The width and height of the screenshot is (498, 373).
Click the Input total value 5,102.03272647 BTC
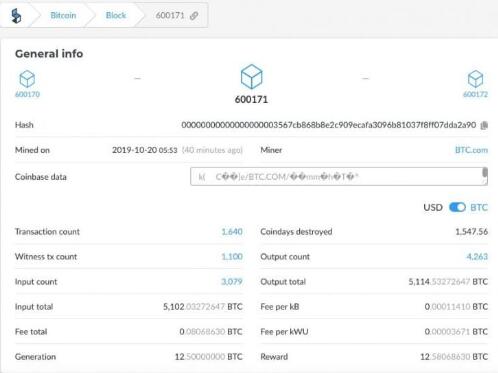(203, 307)
